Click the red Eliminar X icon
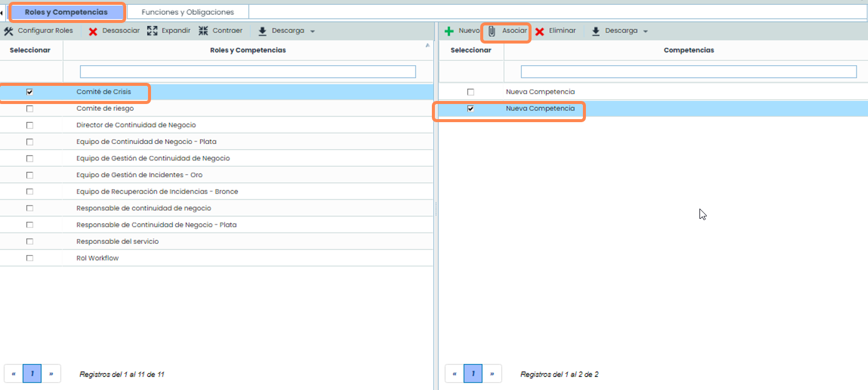The width and height of the screenshot is (868, 390). click(x=539, y=31)
